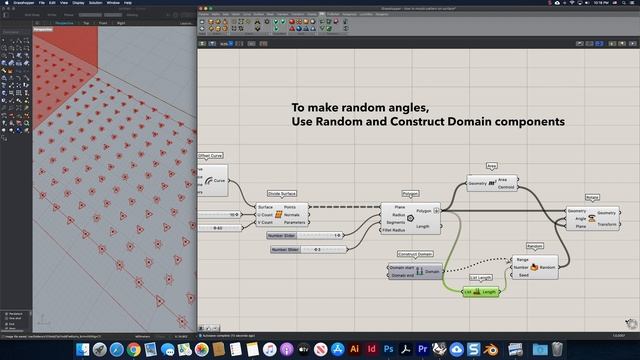Image resolution: width=640 pixels, height=360 pixels.
Task: Open the Edit menu
Action: point(52,2)
